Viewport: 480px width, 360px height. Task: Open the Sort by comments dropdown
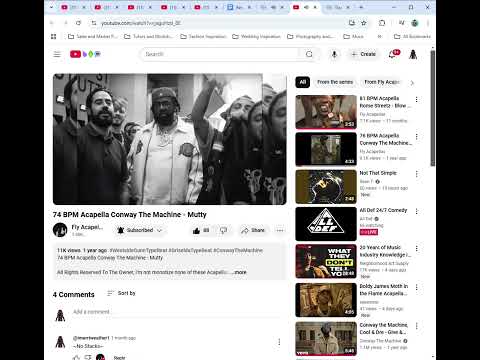pos(121,293)
